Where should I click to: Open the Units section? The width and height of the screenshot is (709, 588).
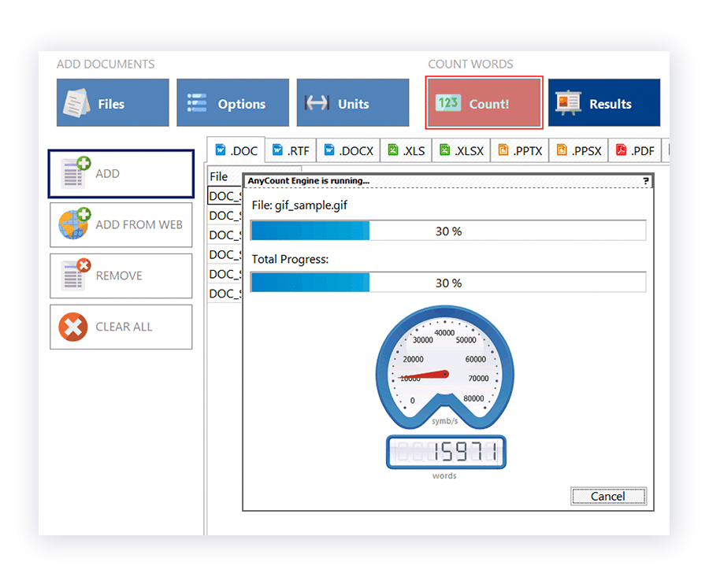coord(353,103)
